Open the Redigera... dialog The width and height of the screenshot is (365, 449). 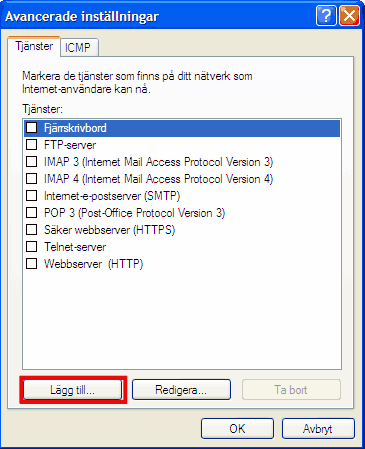(181, 390)
